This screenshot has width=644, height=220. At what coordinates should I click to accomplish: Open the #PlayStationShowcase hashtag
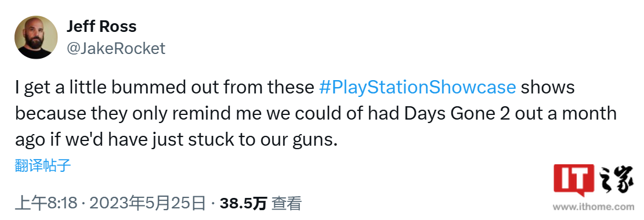click(417, 88)
